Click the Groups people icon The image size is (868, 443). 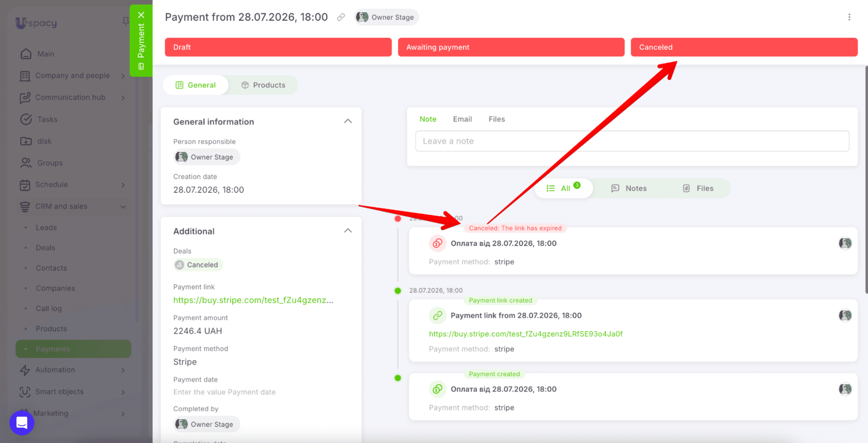(26, 163)
